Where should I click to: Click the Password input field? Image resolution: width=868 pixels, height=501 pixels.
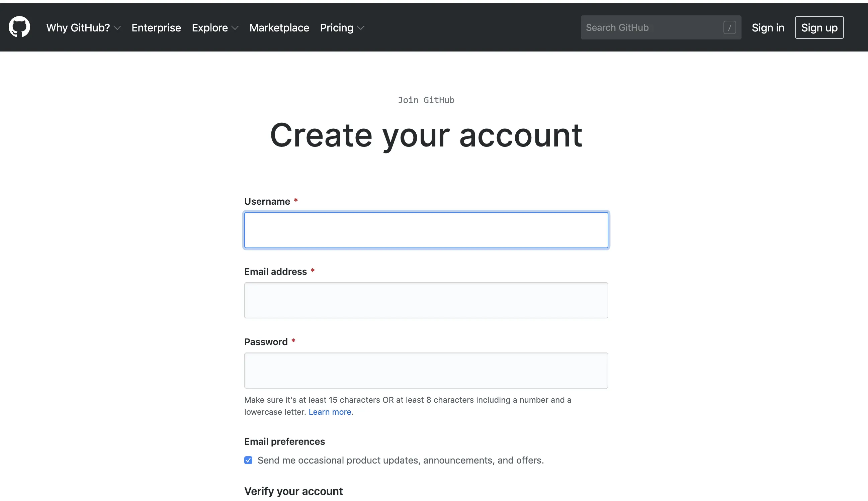(x=426, y=370)
